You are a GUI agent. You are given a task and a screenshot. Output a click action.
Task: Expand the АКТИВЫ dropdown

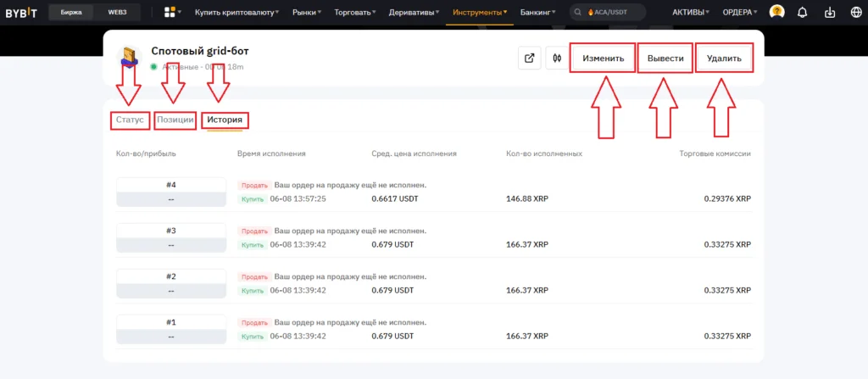click(691, 12)
